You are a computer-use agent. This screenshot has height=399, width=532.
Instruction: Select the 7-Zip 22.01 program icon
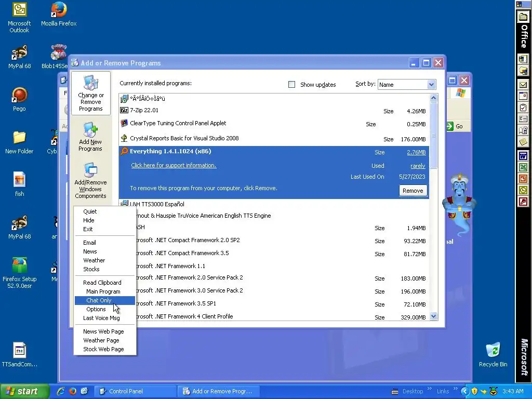tap(124, 110)
